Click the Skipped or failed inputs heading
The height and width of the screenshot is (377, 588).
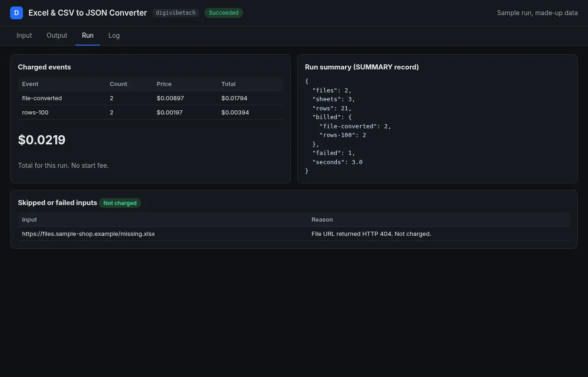[x=57, y=203]
